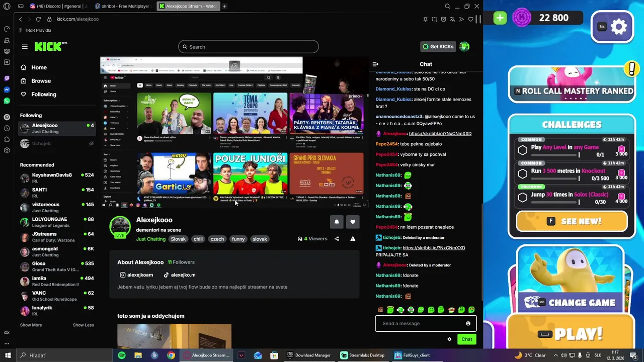Open WhatsApp in Opera sidebar

7,101
